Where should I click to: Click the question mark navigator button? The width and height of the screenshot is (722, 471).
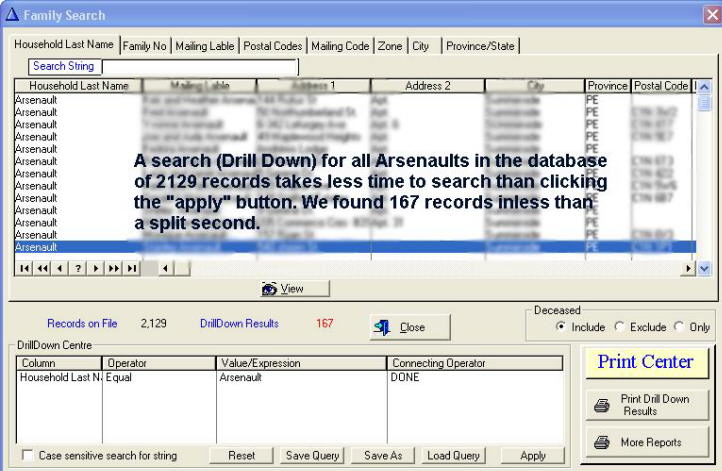point(78,268)
